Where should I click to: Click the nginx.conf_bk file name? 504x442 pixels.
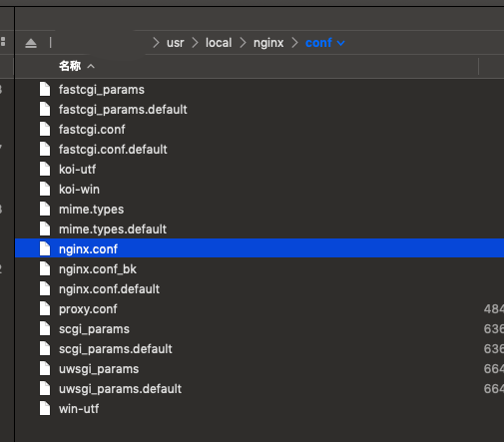tap(98, 269)
